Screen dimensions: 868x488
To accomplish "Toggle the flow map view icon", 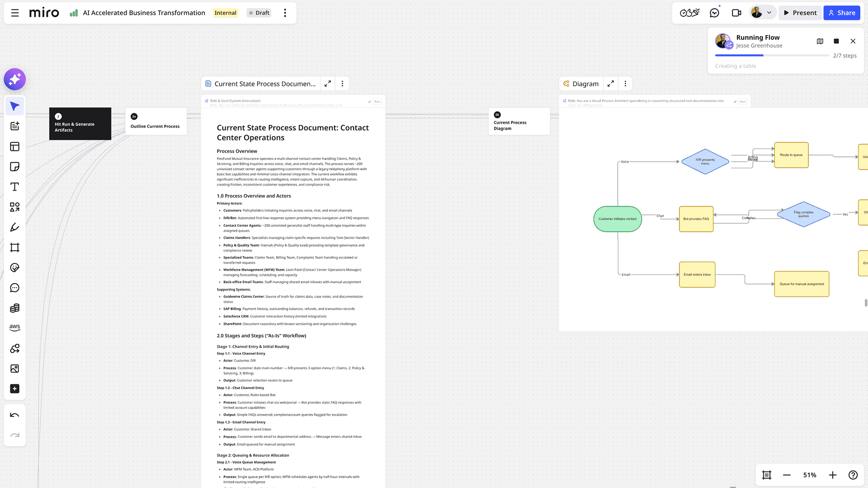I will coord(820,41).
